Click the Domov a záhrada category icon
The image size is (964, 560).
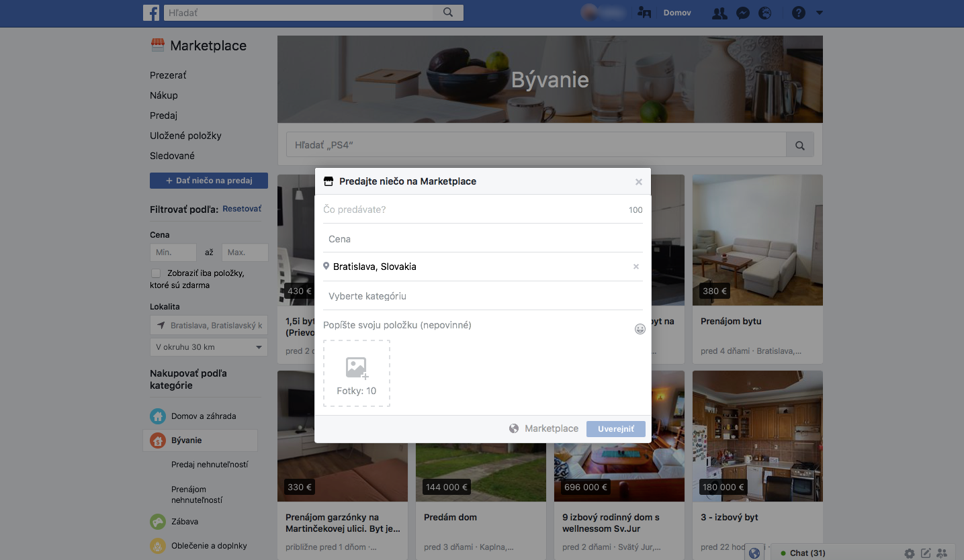click(x=158, y=416)
